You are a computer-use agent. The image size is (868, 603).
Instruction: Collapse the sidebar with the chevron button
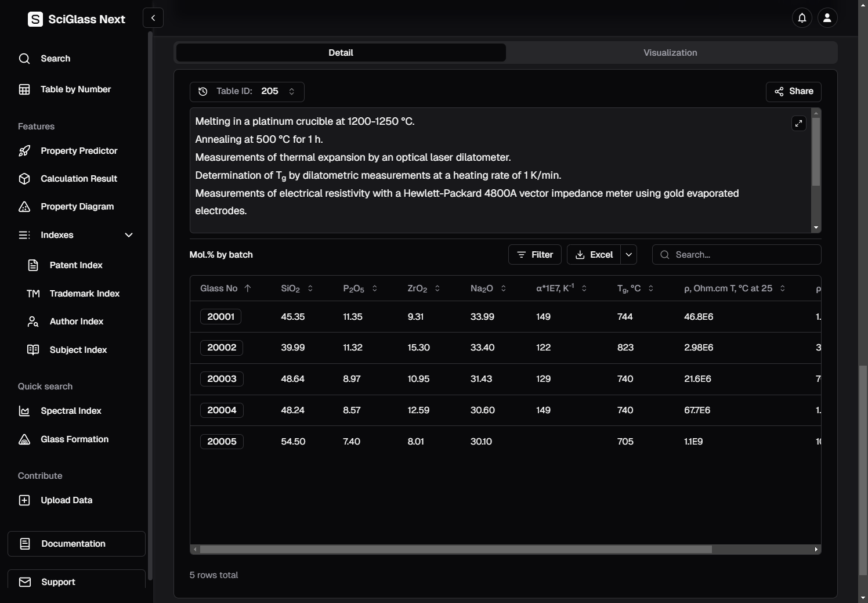153,18
